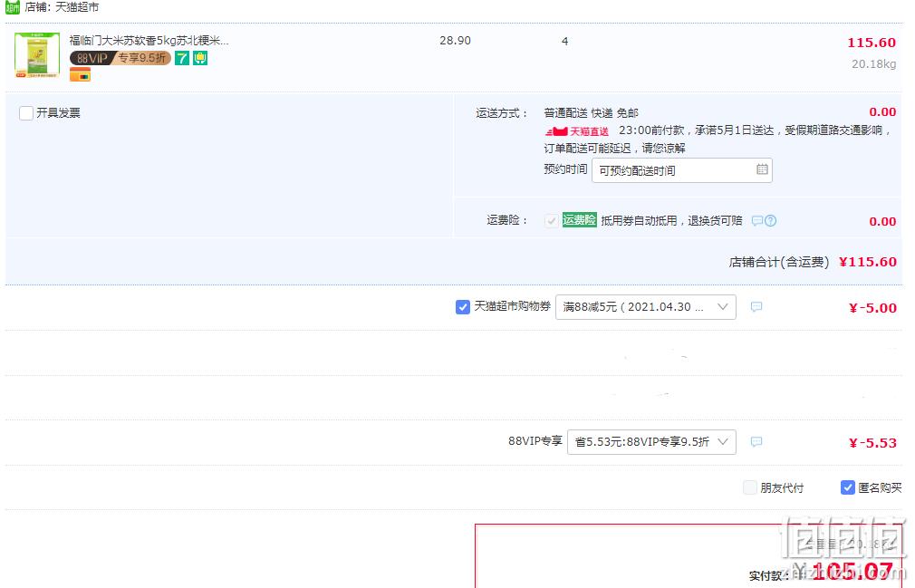Open the 88VIP专享 省5.53元 discount dropdown
This screenshot has height=588, width=915.
point(651,441)
